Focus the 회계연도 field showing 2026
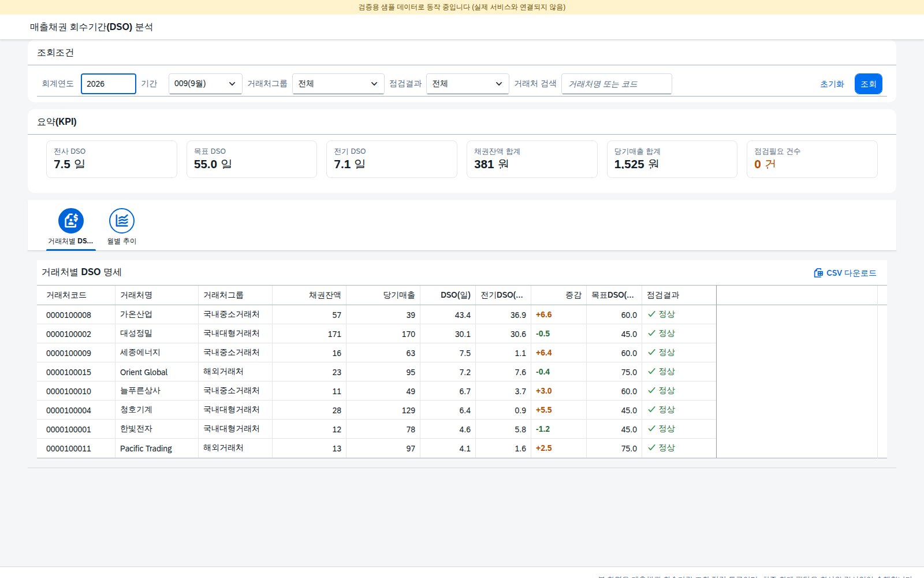 click(109, 84)
